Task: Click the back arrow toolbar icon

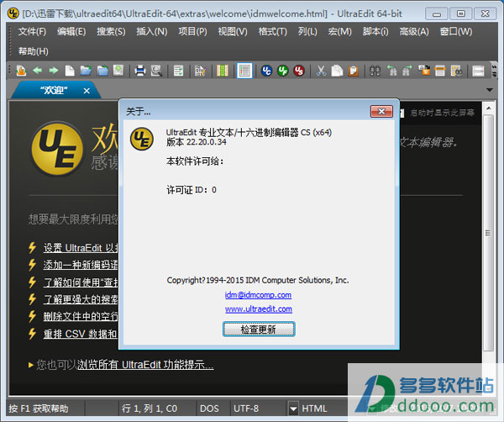Action: click(37, 71)
